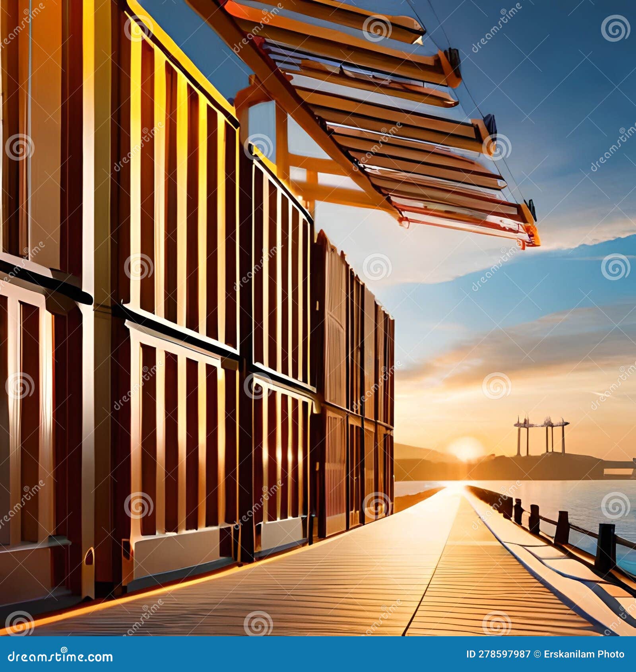Image resolution: width=636 pixels, height=672 pixels.
Task: Click the wooden boardwalk in the foreground
Action: click(x=318, y=604)
